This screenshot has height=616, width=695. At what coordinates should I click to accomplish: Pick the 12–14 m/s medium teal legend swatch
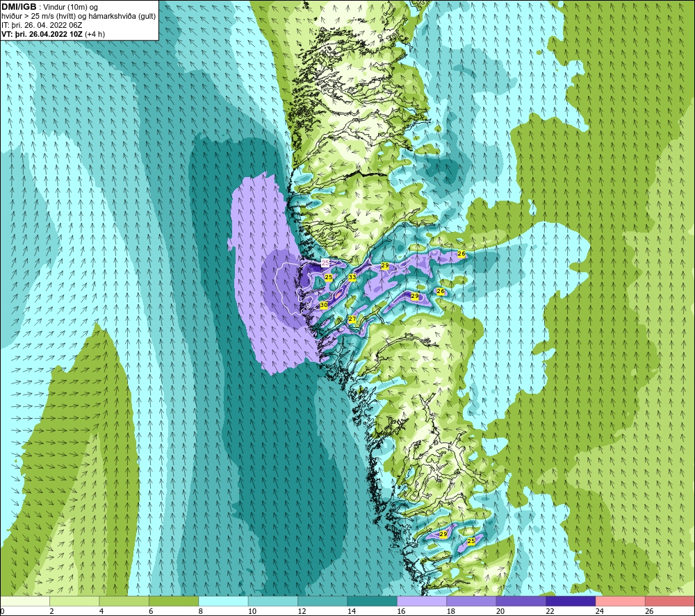[322, 601]
